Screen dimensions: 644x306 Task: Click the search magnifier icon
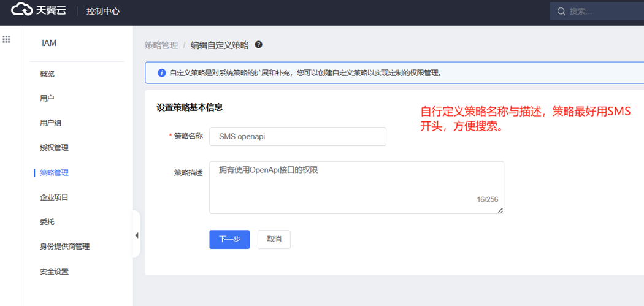[561, 11]
